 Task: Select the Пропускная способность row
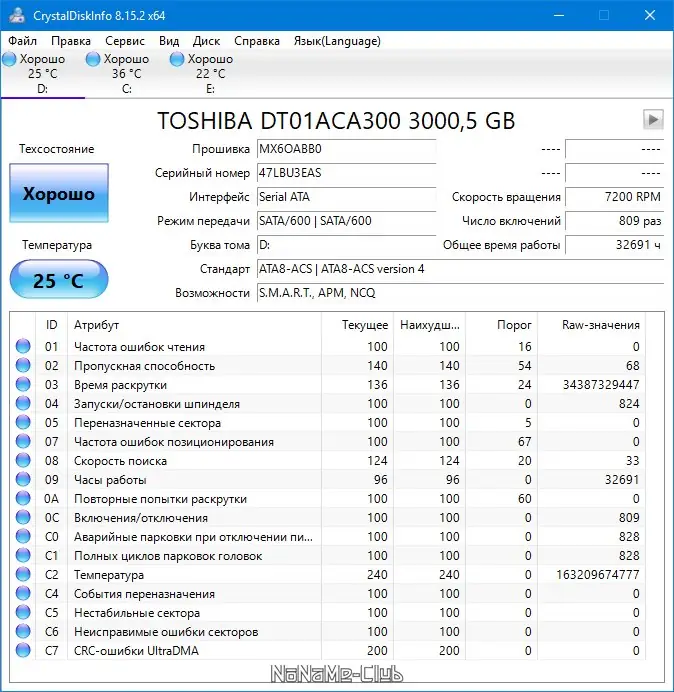328,365
